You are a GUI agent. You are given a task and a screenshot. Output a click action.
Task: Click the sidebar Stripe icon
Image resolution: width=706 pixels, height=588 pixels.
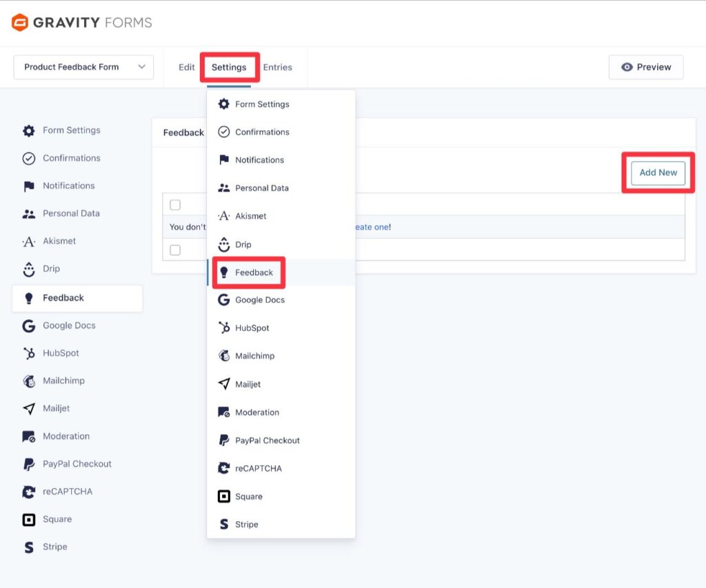[x=29, y=547]
